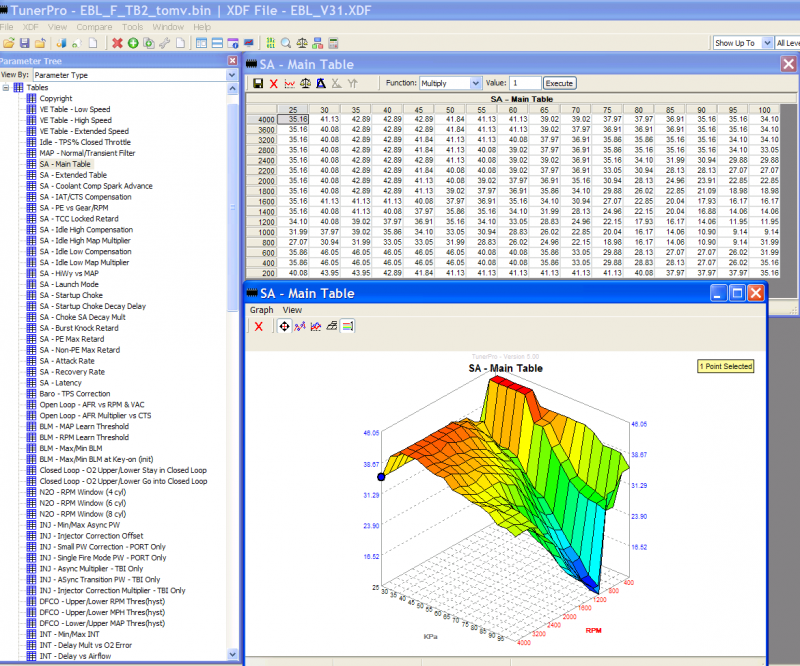Click the parameter tree scroll down arrow
Image resolution: width=800 pixels, height=666 pixels.
click(233, 654)
